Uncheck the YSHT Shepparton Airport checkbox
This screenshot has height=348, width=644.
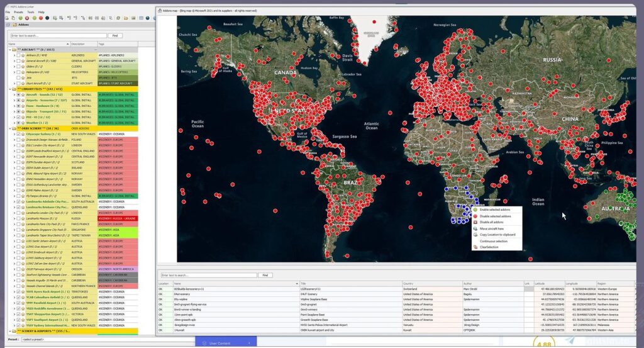18,314
